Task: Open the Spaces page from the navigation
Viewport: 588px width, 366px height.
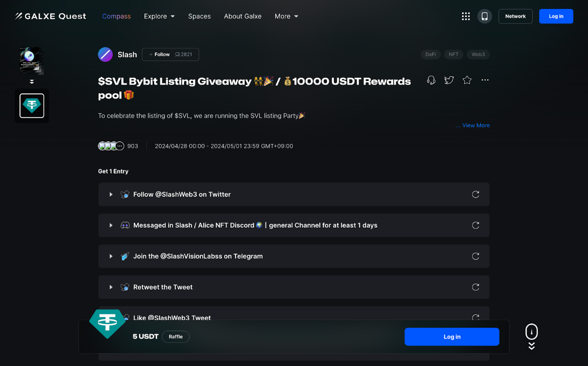Action: (199, 16)
